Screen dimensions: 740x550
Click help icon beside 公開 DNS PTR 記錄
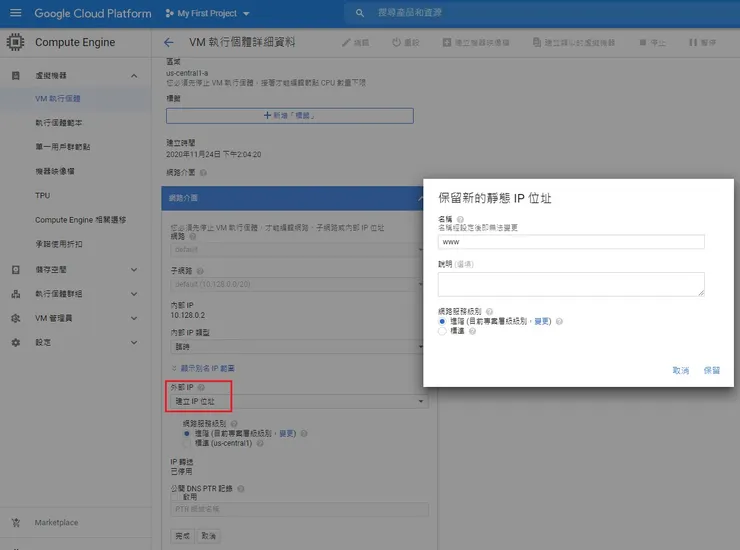click(x=241, y=489)
